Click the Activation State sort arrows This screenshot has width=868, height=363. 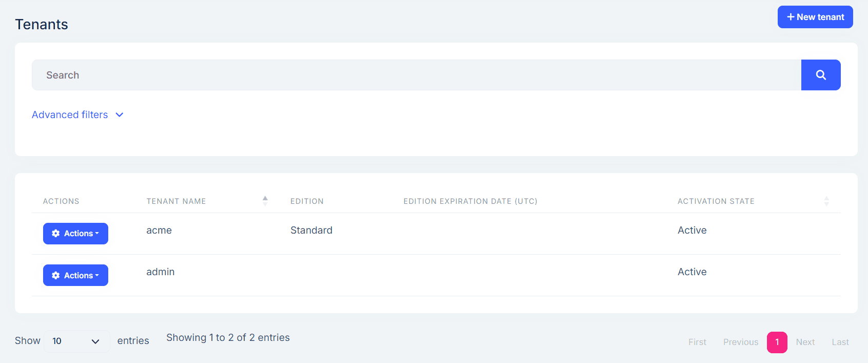(x=826, y=201)
